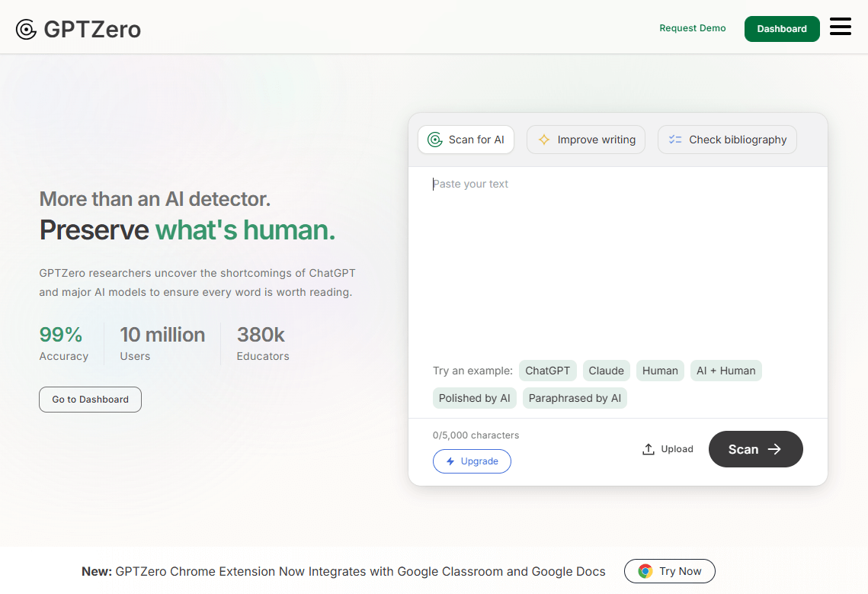The height and width of the screenshot is (594, 868).
Task: Try the AI + Human example
Action: 725,371
